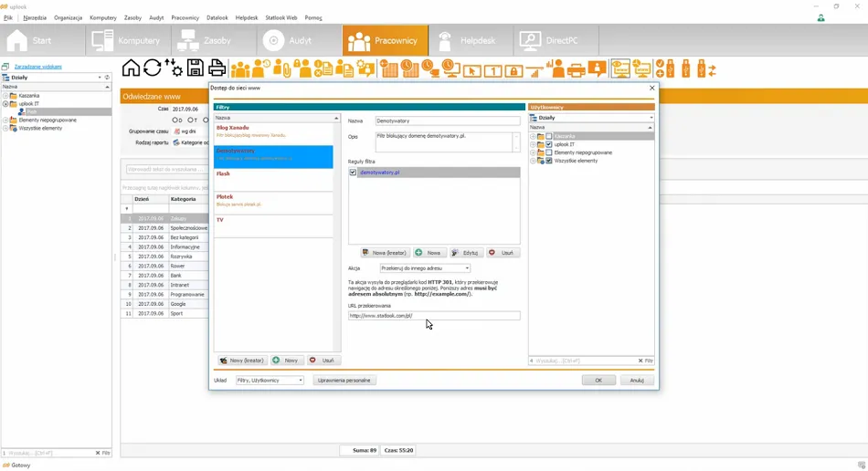Toggle the demotywatory.pl rule checkbox
The height and width of the screenshot is (471, 868).
[354, 172]
